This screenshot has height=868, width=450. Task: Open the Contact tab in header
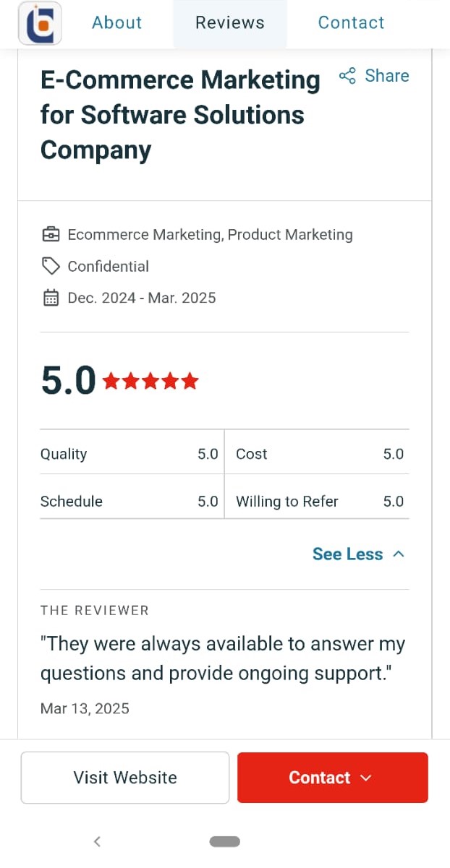click(351, 23)
